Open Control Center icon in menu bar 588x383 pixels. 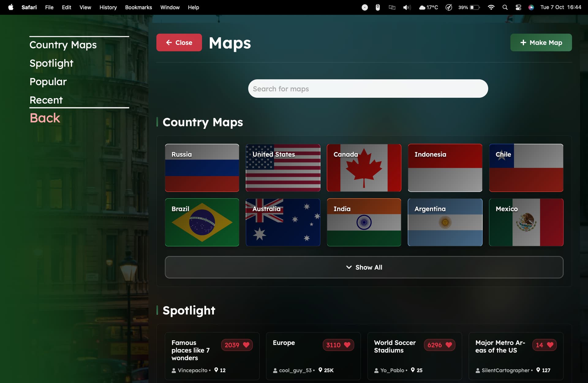point(518,7)
